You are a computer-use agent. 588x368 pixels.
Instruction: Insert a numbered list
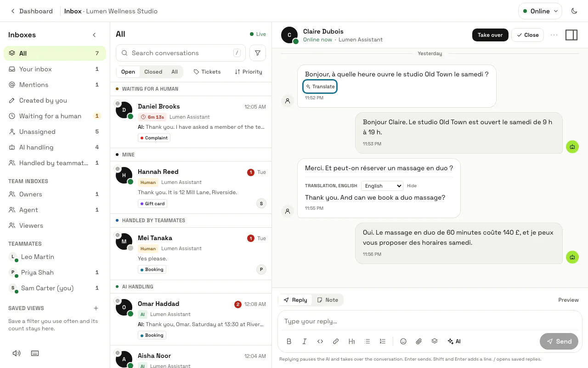click(x=383, y=341)
